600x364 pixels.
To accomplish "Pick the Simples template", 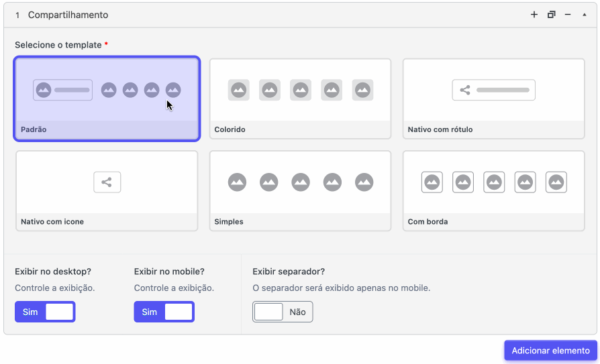I will coord(301,191).
